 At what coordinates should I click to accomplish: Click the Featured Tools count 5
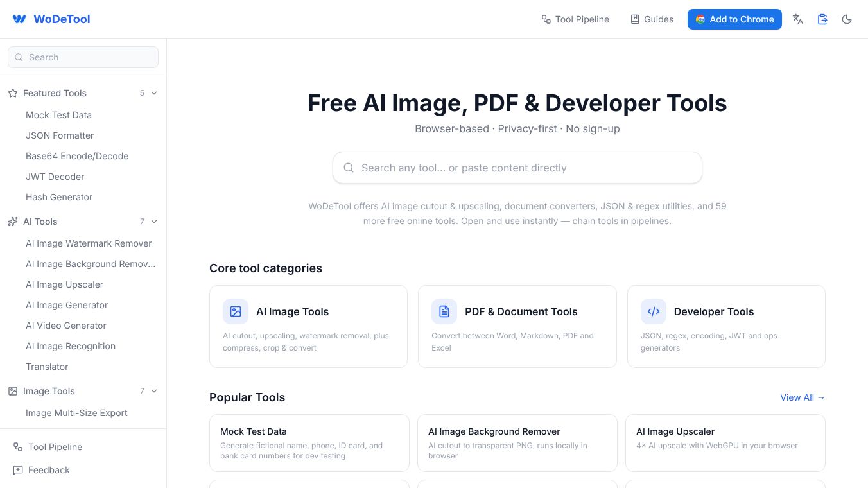click(x=142, y=93)
